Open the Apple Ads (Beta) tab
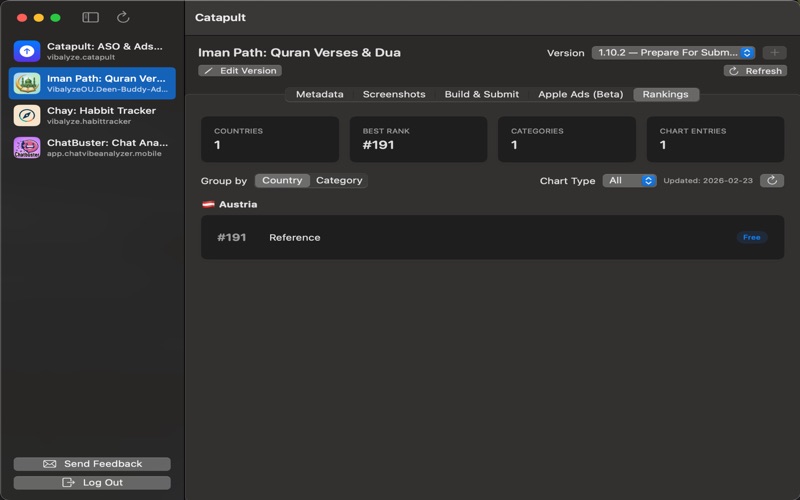 581,94
